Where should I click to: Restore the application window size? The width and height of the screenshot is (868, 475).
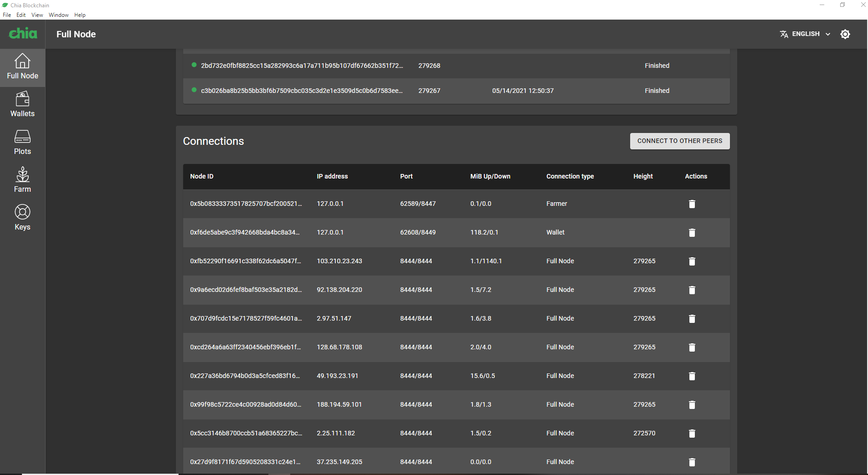842,5
